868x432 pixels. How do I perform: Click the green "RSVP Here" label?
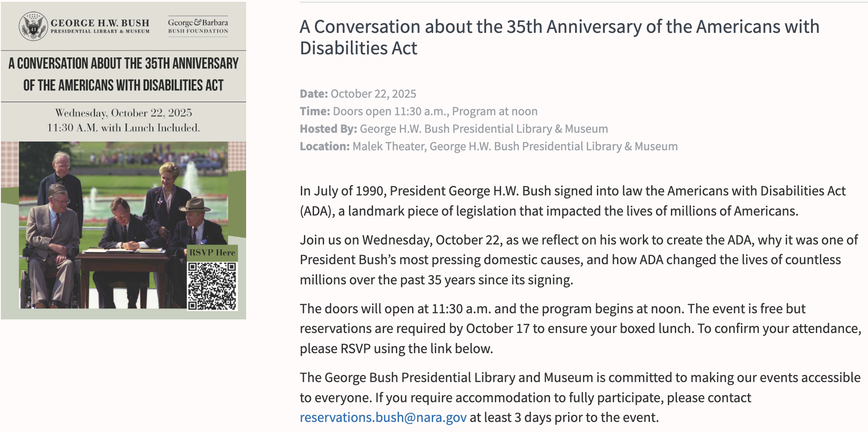(x=212, y=252)
